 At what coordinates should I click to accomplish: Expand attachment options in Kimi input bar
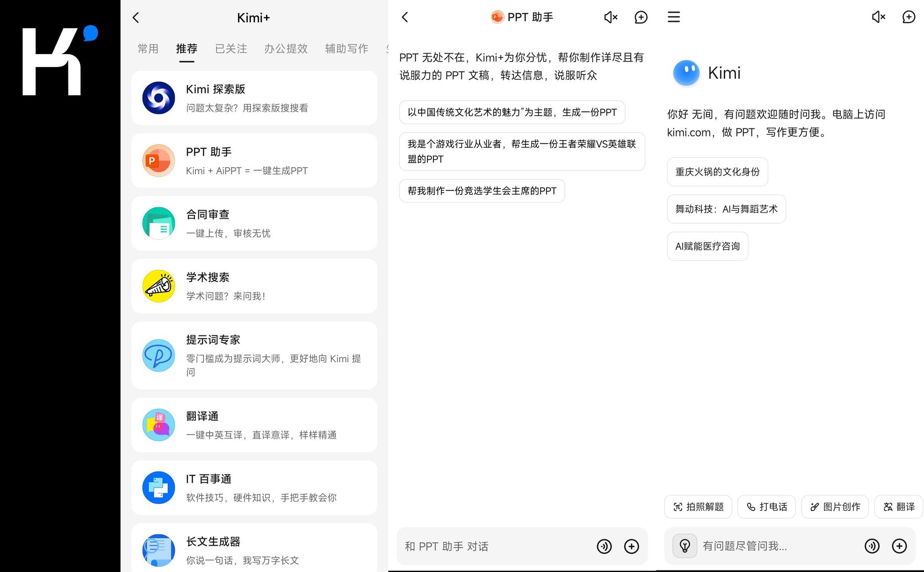point(899,546)
